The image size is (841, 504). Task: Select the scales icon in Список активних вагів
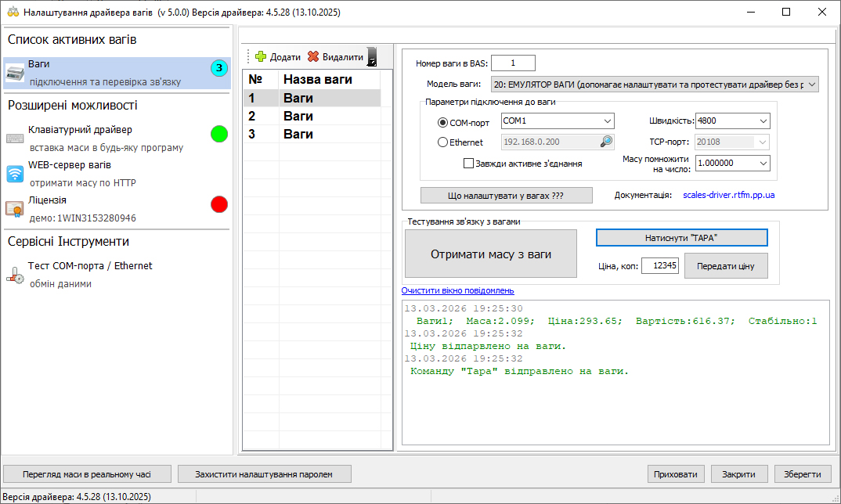15,73
